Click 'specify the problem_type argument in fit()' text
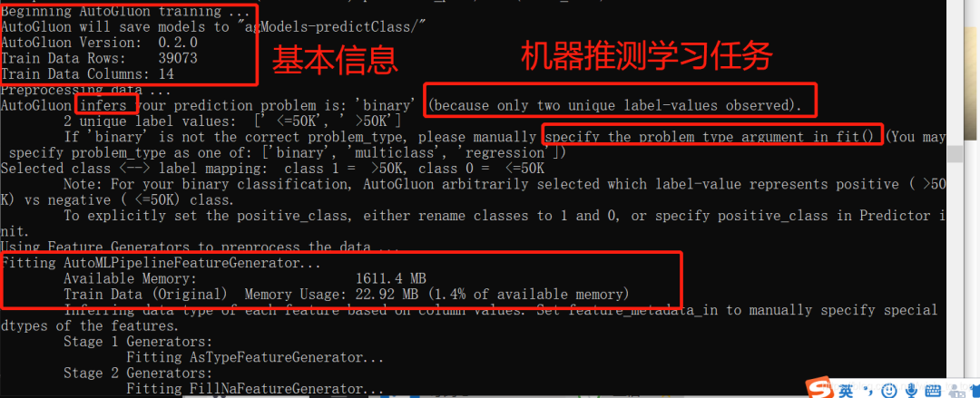Image resolution: width=980 pixels, height=398 pixels. [x=710, y=136]
